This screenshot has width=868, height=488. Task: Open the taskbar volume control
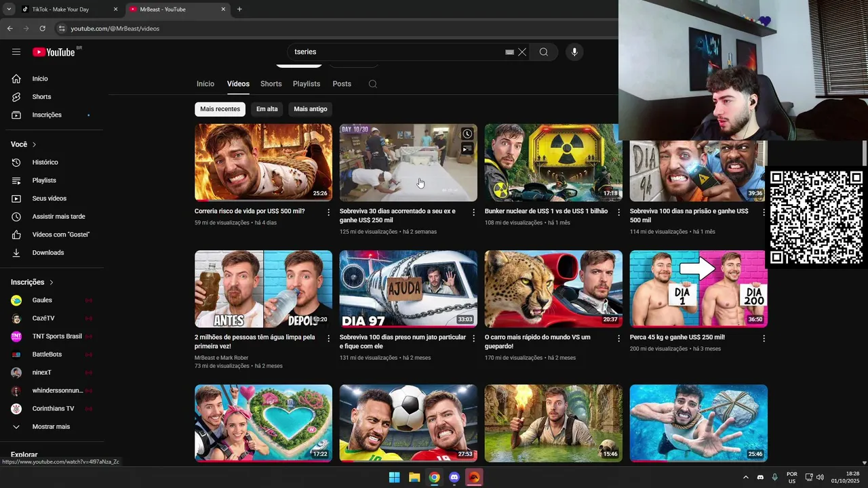(x=820, y=477)
